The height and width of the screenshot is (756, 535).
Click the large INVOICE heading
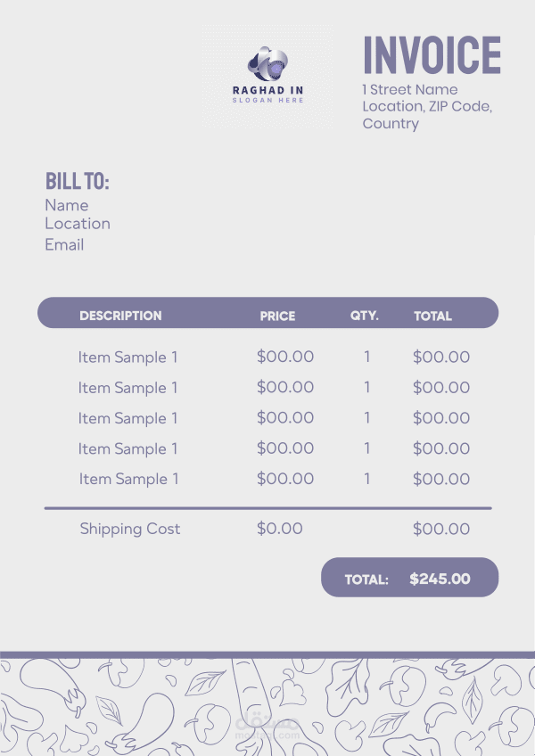click(x=432, y=55)
